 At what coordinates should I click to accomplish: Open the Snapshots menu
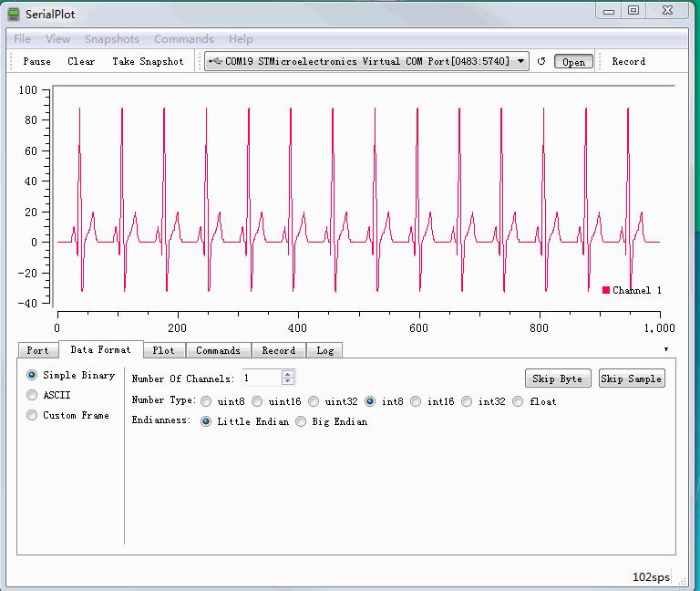[x=112, y=39]
